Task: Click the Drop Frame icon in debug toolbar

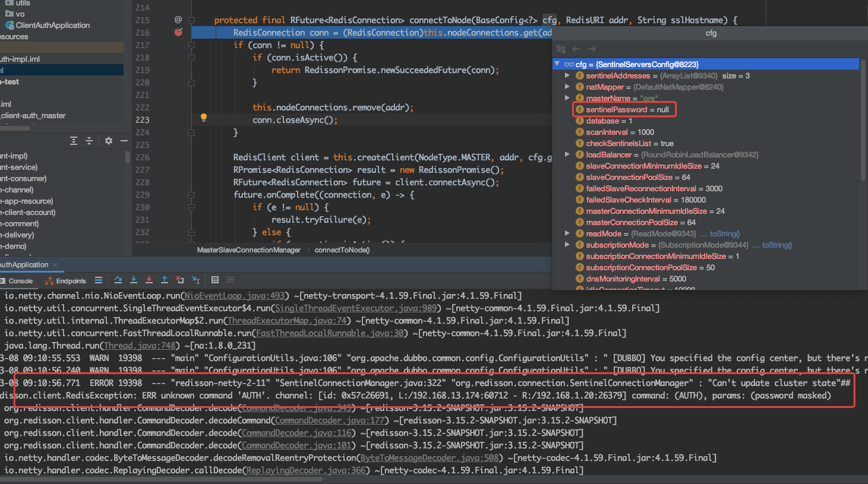Action: (x=179, y=280)
